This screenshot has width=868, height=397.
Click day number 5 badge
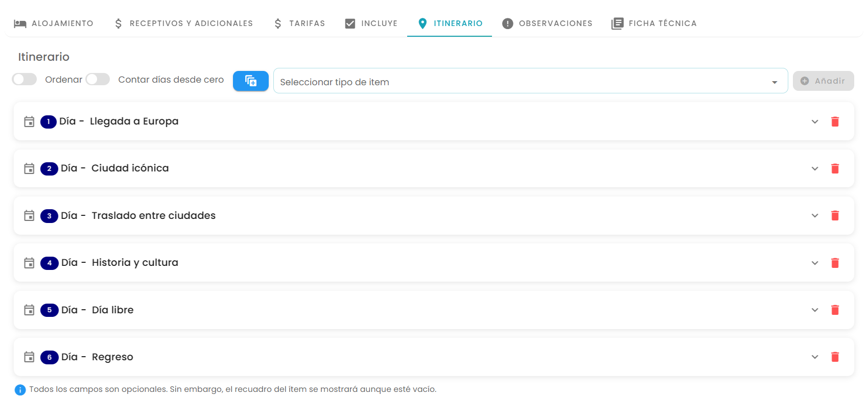coord(50,310)
